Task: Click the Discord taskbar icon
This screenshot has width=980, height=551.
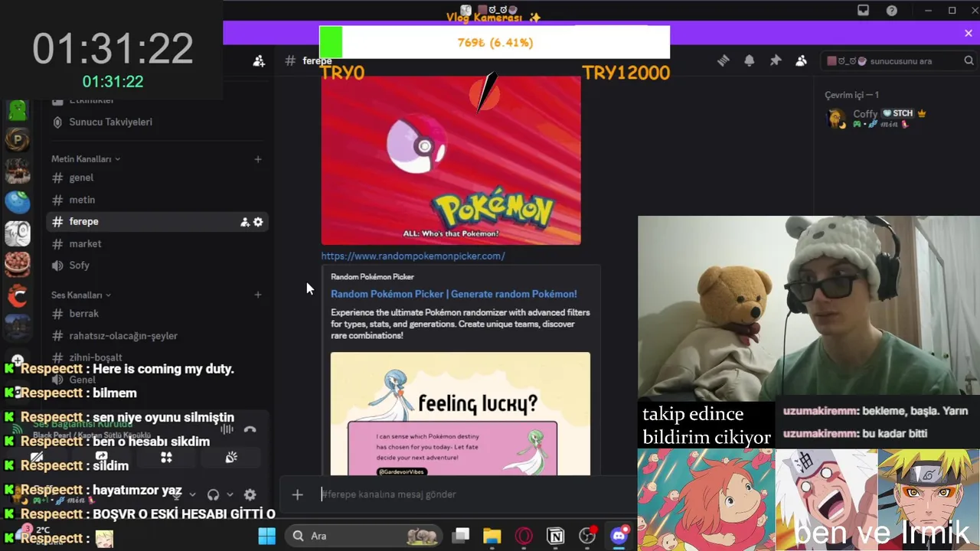Action: tap(619, 536)
